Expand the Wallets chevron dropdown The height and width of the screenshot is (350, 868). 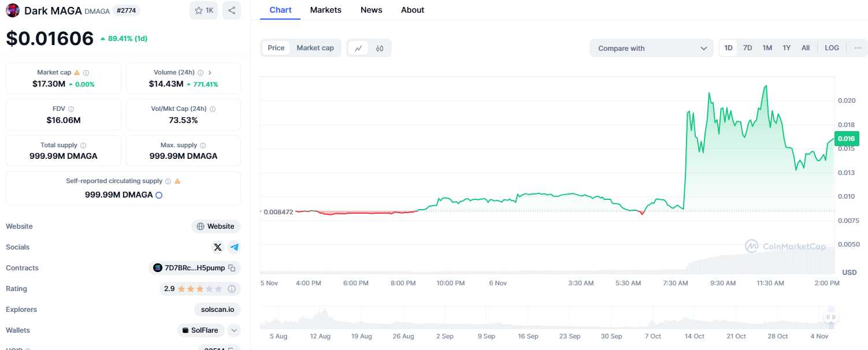click(234, 330)
